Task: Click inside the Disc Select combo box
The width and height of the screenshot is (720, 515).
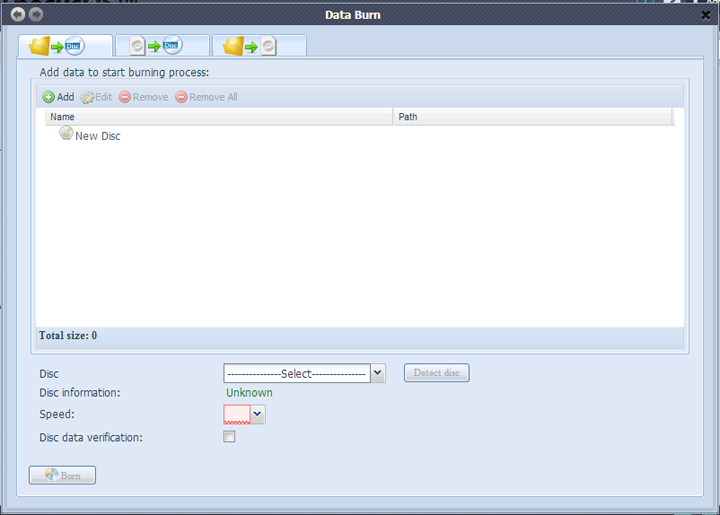Action: [x=296, y=373]
